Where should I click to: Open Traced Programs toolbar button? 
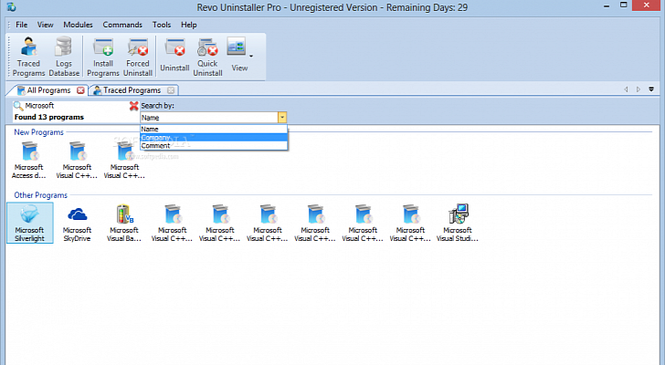click(28, 57)
